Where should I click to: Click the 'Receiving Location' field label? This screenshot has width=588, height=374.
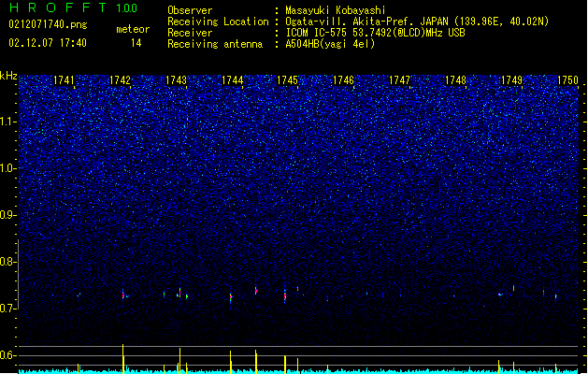click(218, 22)
